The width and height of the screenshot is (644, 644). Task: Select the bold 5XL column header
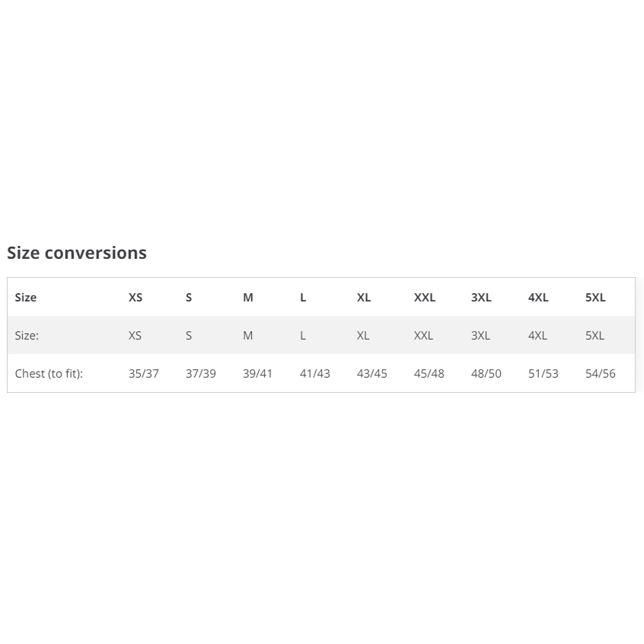595,298
